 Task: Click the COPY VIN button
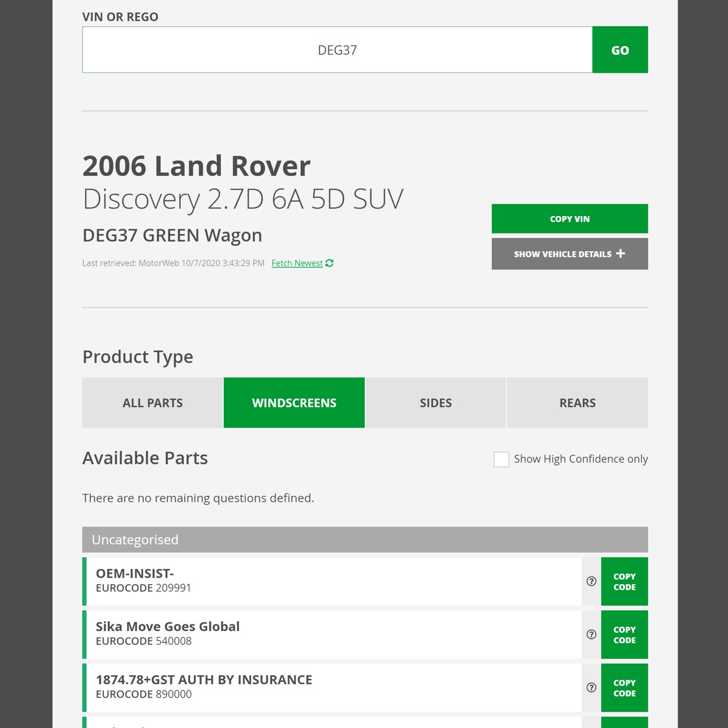tap(569, 218)
